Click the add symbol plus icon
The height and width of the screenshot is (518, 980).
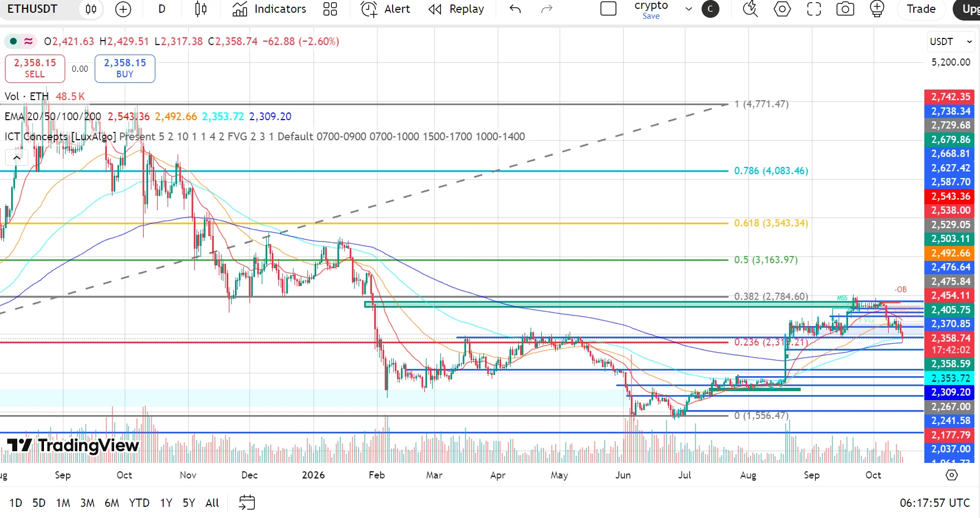click(x=123, y=9)
